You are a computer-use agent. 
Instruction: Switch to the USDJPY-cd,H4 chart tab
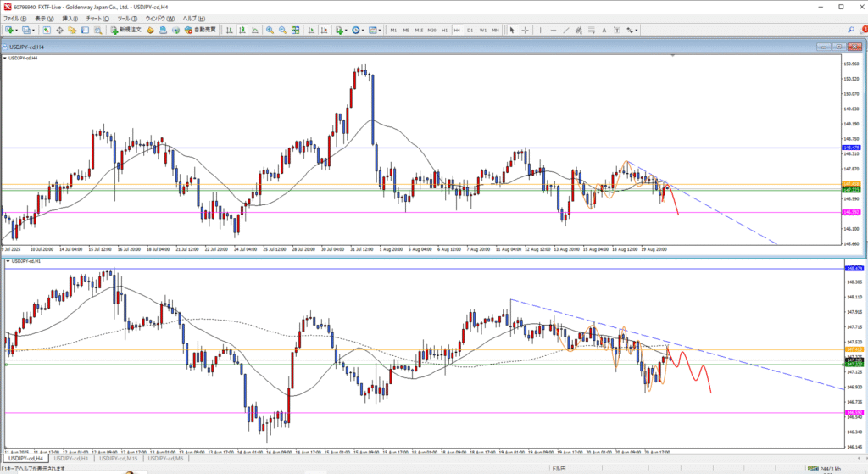coord(25,459)
